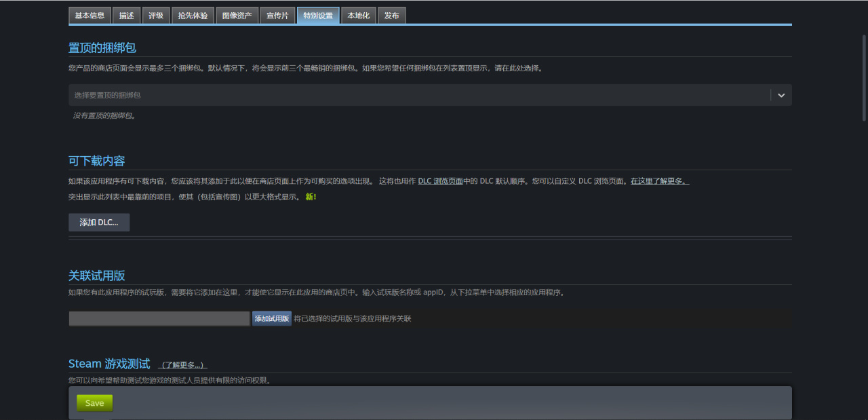Click the trial version name input field
The height and width of the screenshot is (420, 868).
click(159, 318)
